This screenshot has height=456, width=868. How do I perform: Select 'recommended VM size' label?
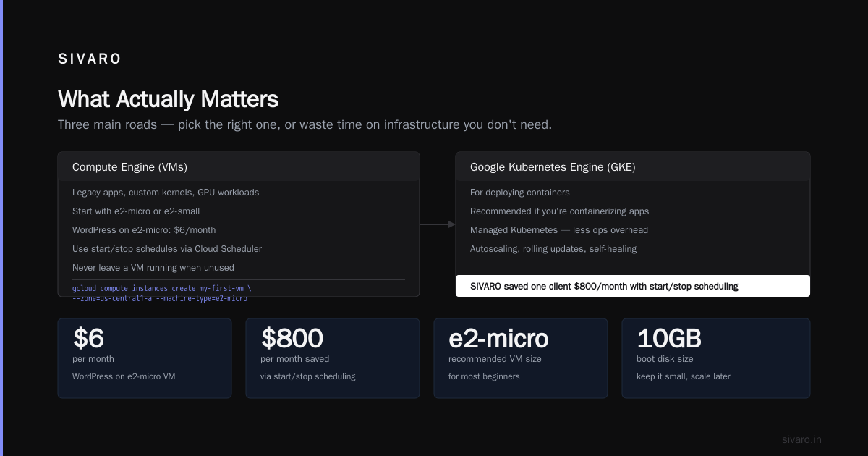[495, 359]
